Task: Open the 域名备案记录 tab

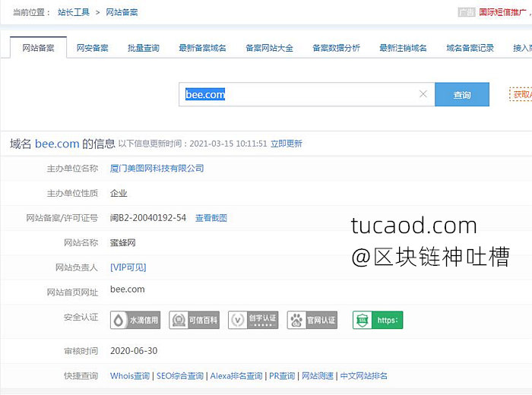Action: tap(470, 48)
